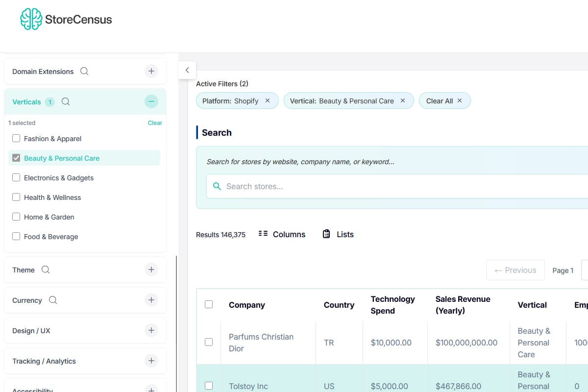Screen dimensions: 588x392
Task: Open the Lists clipboard icon
Action: [x=326, y=234]
